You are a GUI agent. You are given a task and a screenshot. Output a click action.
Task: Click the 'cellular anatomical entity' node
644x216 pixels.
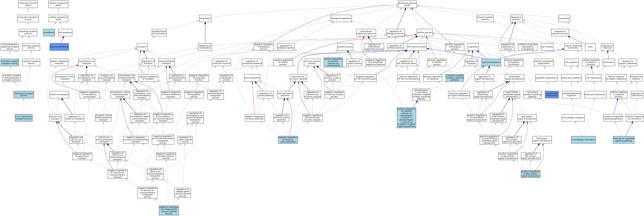click(x=58, y=18)
